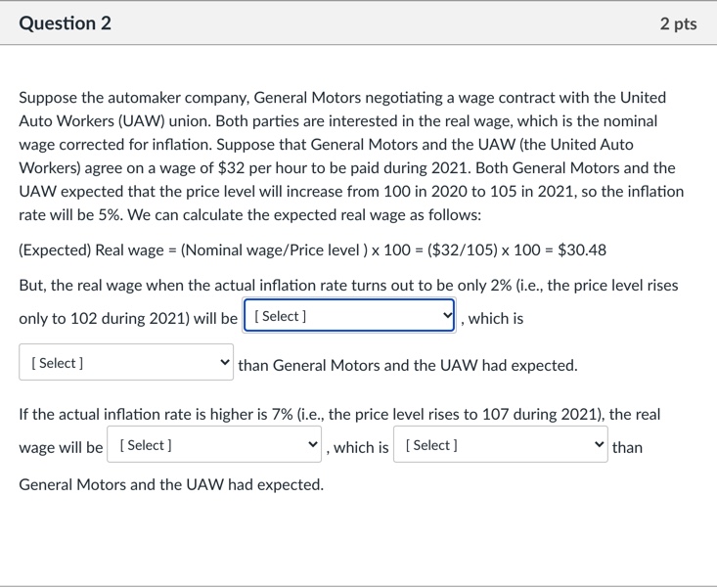
Task: Click the '(Expected) Real wage =' formula line
Action: (312, 250)
